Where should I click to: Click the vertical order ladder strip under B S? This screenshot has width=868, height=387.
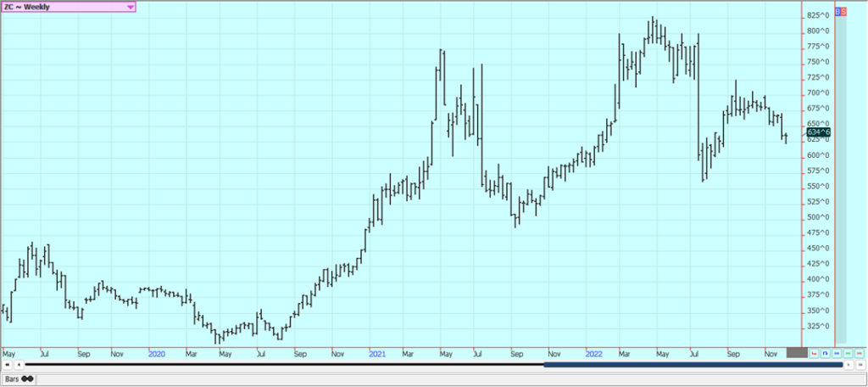tap(841, 179)
